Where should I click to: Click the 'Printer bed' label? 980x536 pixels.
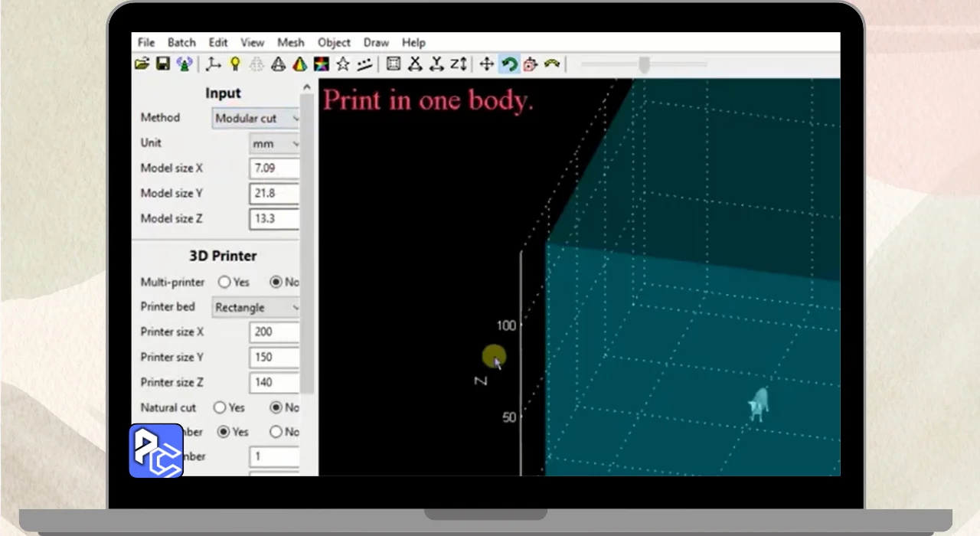click(168, 307)
